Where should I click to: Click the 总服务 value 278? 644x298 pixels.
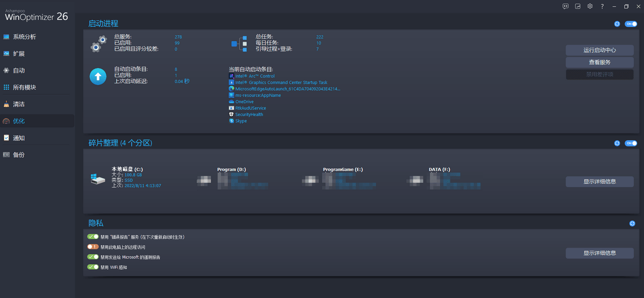[x=178, y=37]
